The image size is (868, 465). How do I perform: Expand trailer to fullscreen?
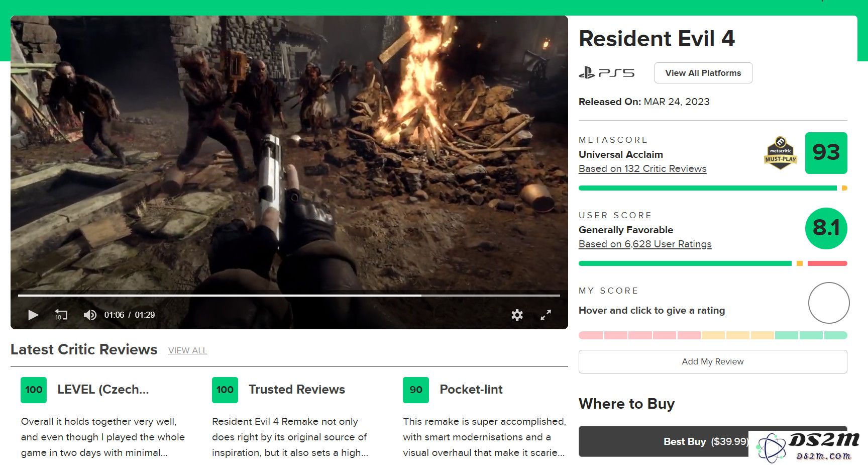(x=546, y=315)
